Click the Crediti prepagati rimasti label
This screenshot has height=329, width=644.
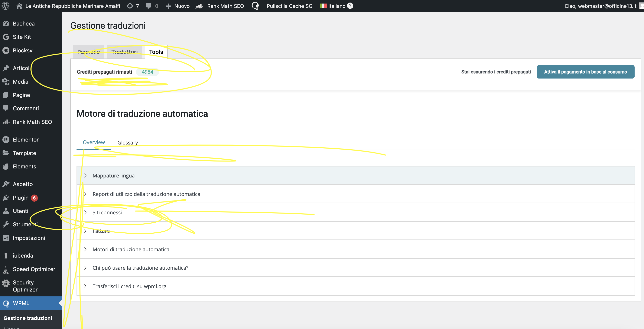click(104, 72)
